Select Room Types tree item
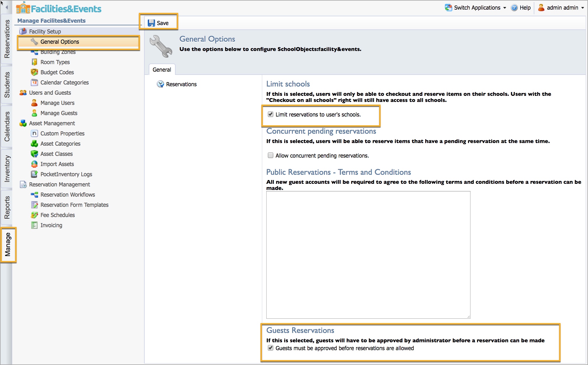This screenshot has width=588, height=365. pyautogui.click(x=55, y=62)
